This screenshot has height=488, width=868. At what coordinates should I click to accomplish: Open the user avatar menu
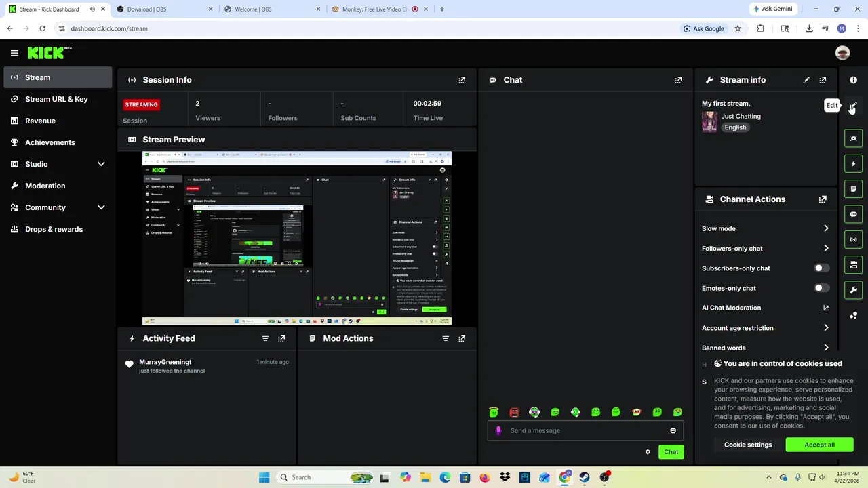(842, 53)
